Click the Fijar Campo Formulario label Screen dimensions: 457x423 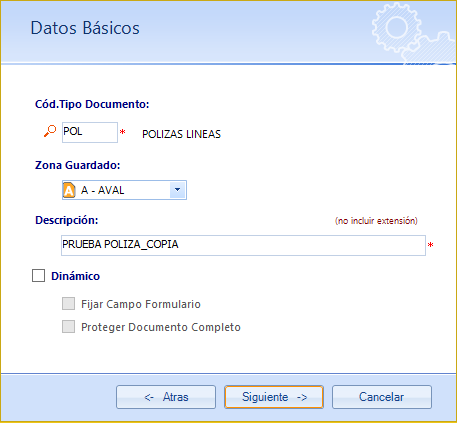pyautogui.click(x=141, y=304)
